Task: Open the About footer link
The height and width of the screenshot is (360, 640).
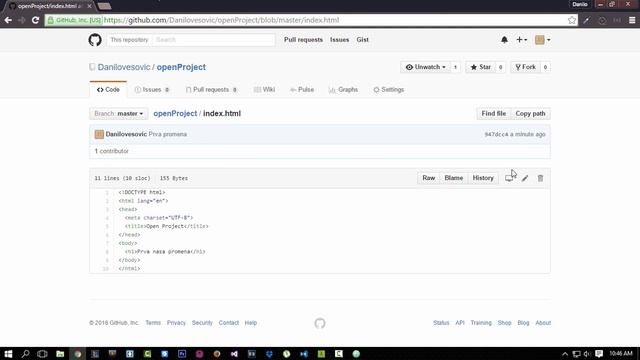Action: pyautogui.click(x=543, y=323)
